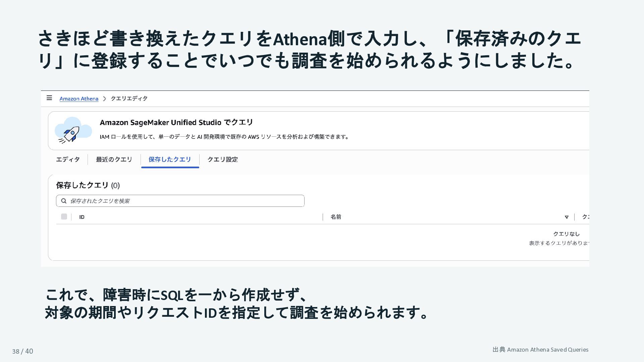Screen dimensions: 644x362
Task: Click the 名前 column header
Action: 336,217
